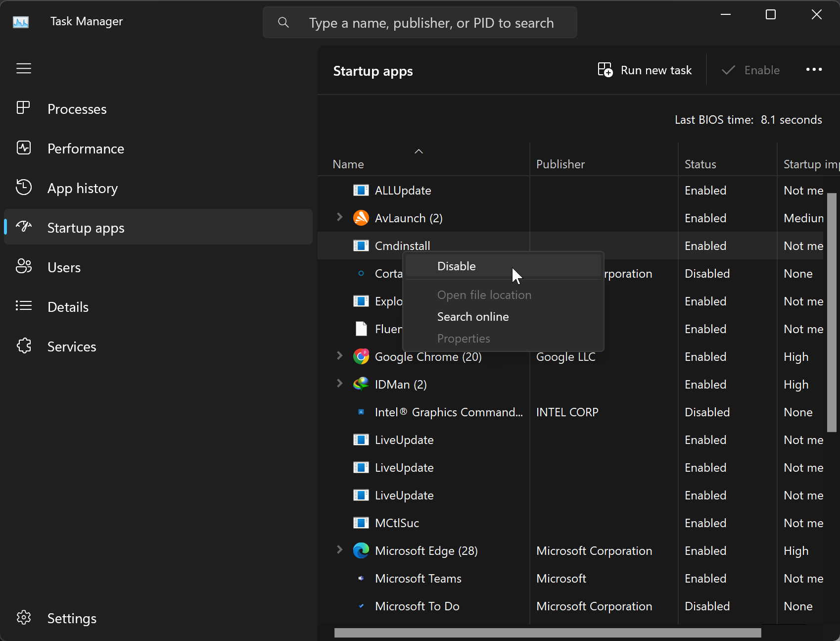Click the Intel Graphics Command icon
840x641 pixels.
click(361, 412)
